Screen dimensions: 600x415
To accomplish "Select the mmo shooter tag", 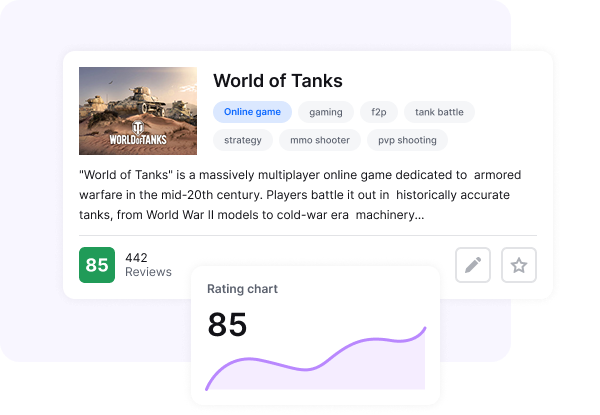I will pyautogui.click(x=319, y=140).
